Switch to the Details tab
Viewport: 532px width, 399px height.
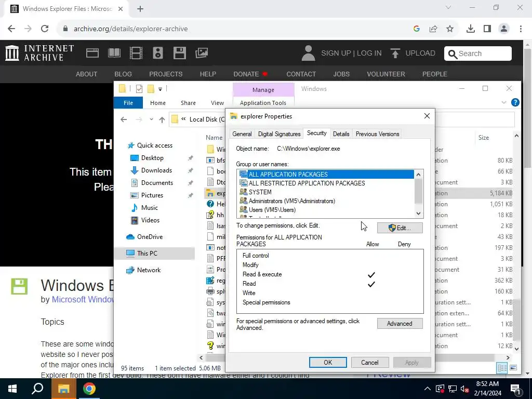pyautogui.click(x=341, y=134)
